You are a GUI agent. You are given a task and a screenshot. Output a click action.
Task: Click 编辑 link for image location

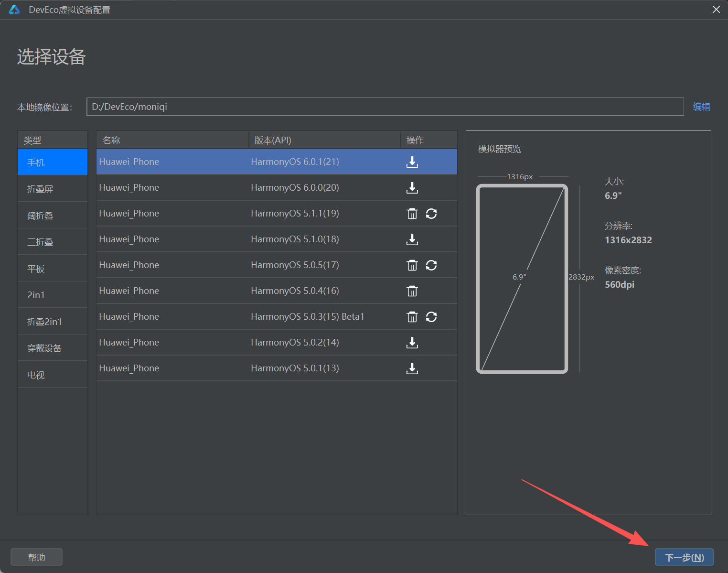(x=701, y=107)
